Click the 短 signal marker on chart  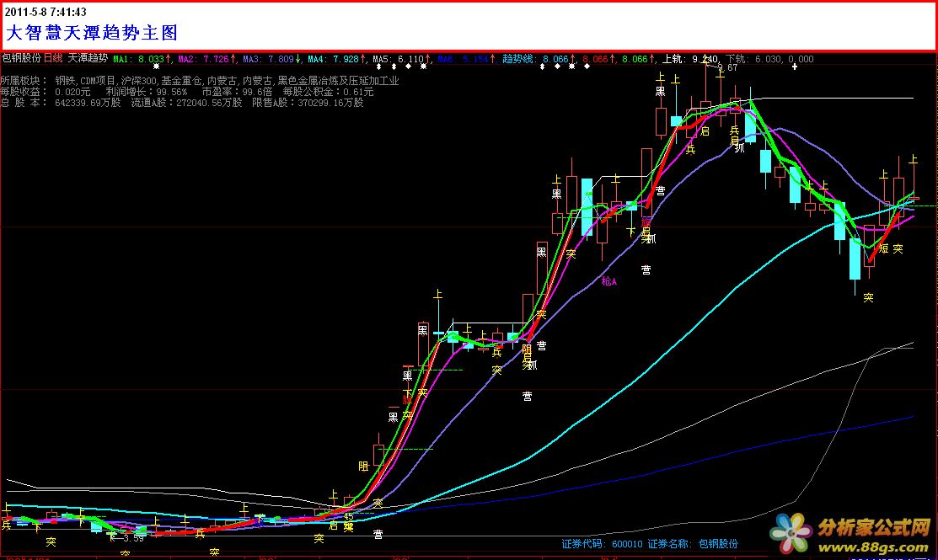[883, 248]
